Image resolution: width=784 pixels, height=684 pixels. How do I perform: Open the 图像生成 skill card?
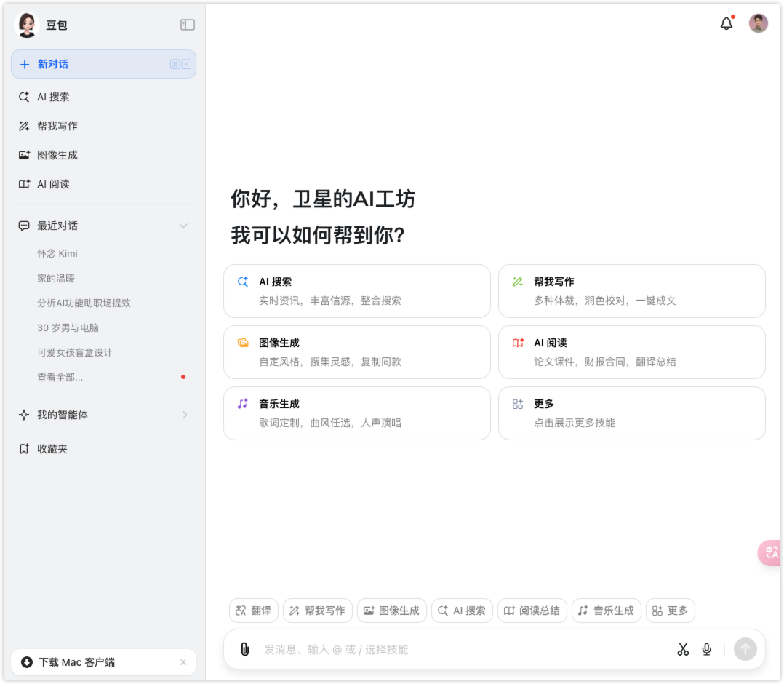tap(356, 352)
